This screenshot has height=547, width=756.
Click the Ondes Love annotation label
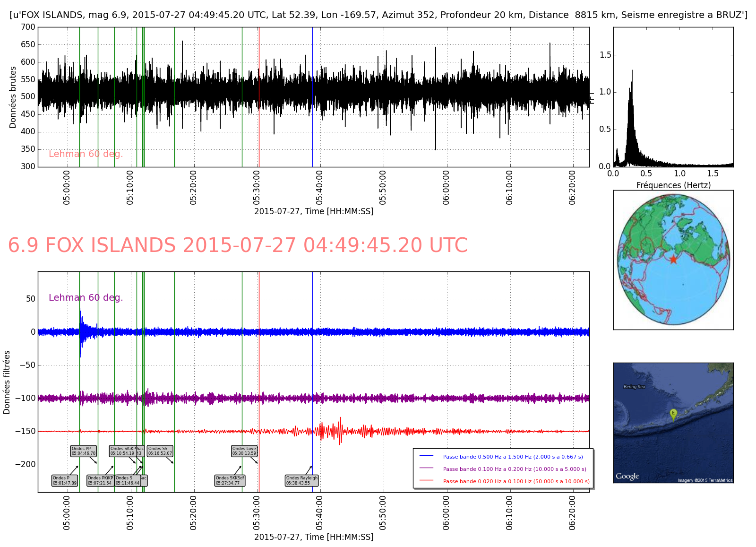(x=244, y=451)
